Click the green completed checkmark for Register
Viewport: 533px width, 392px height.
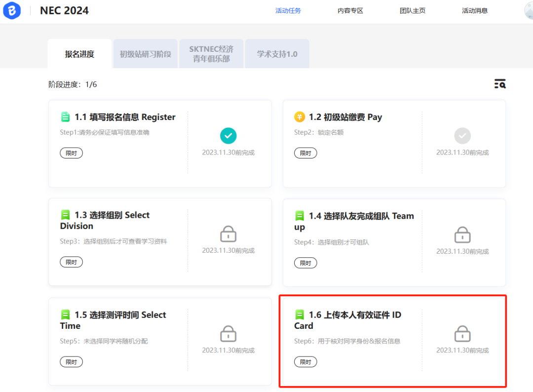tap(228, 136)
